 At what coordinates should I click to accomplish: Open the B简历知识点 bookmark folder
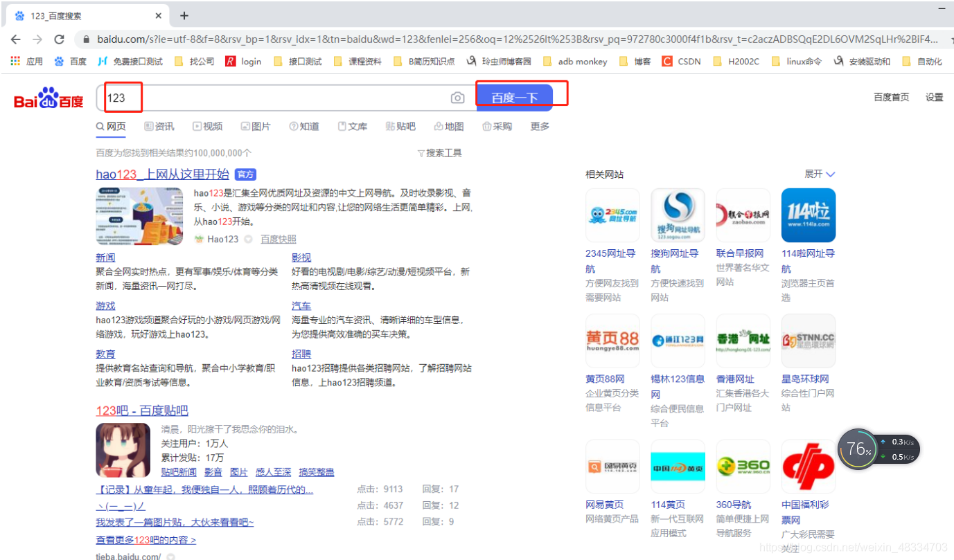[424, 61]
